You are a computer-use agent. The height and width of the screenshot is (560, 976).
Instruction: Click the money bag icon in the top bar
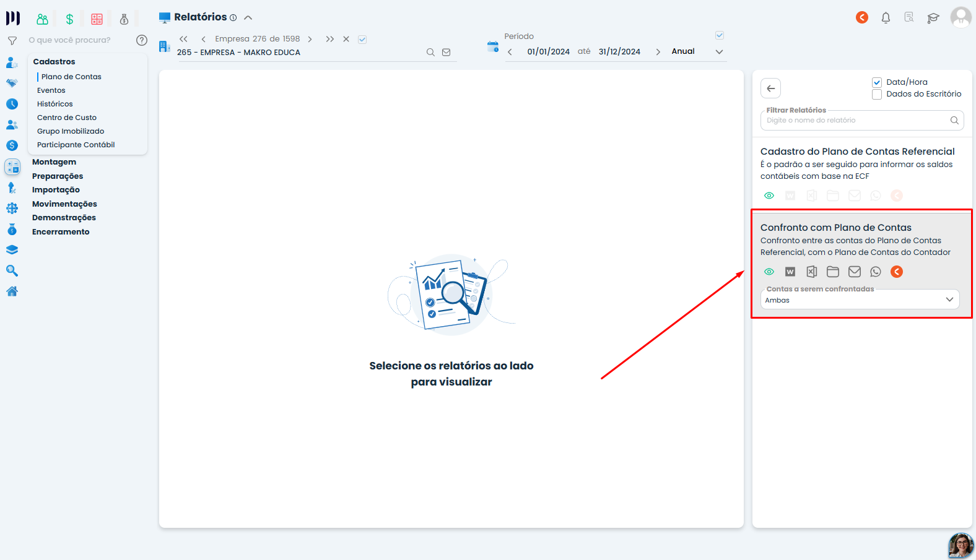tap(124, 19)
